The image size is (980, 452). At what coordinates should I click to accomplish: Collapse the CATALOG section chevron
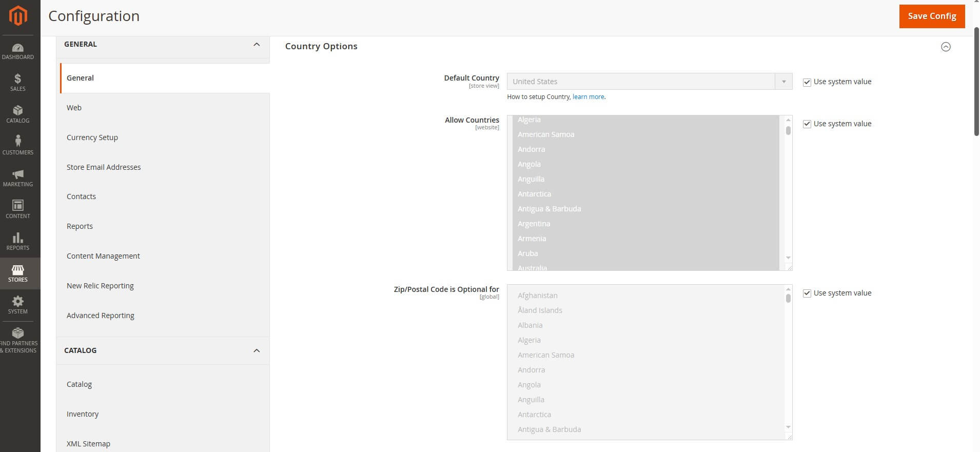257,350
